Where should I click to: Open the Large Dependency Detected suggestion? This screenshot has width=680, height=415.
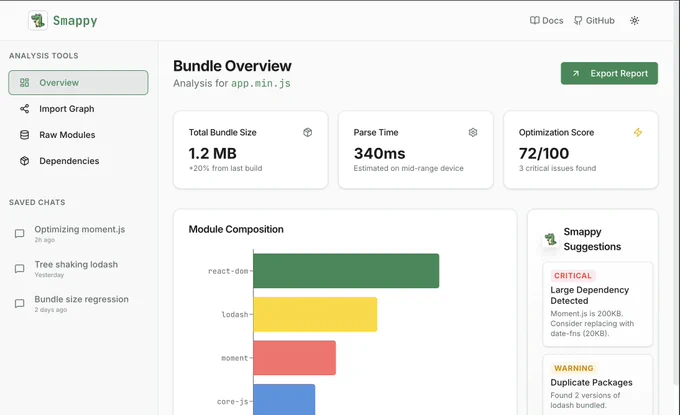click(598, 304)
